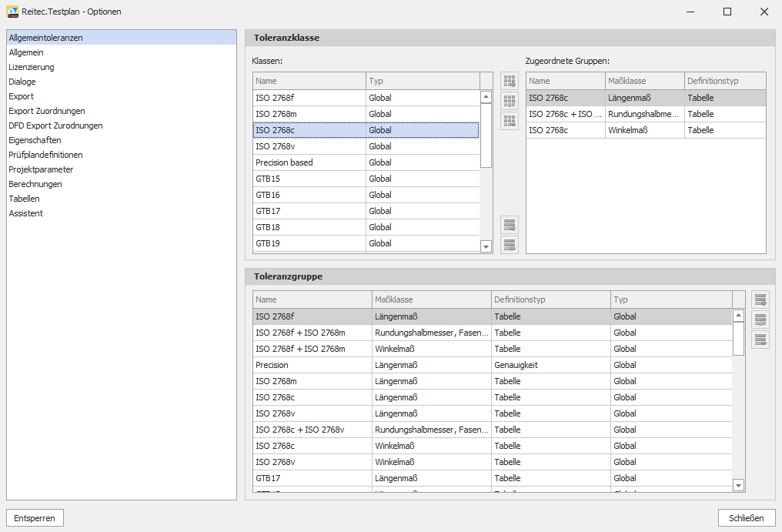Click the add tolerance class grid icon
Image resolution: width=782 pixels, height=532 pixels.
pyautogui.click(x=509, y=81)
